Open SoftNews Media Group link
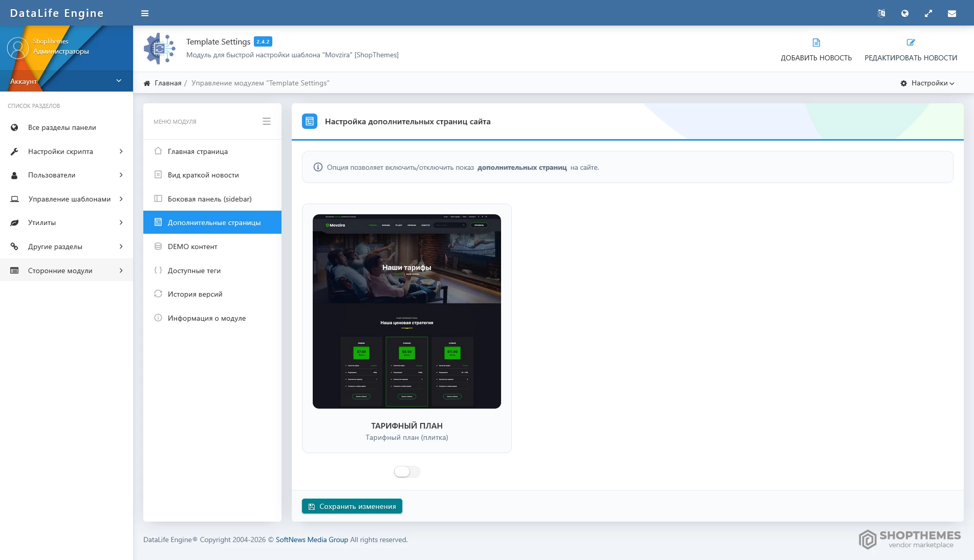The height and width of the screenshot is (560, 974). (312, 540)
